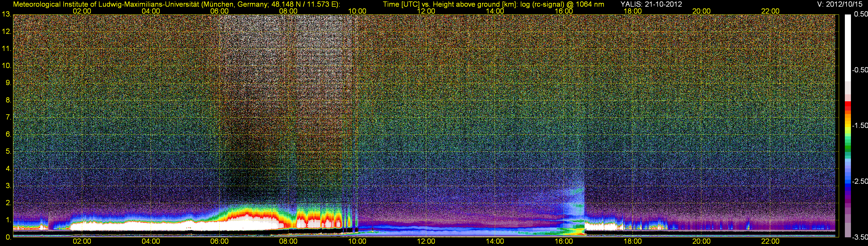This screenshot has width=868, height=246.
Task: Click the 12:00 label on the top time axis
Action: (426, 11)
